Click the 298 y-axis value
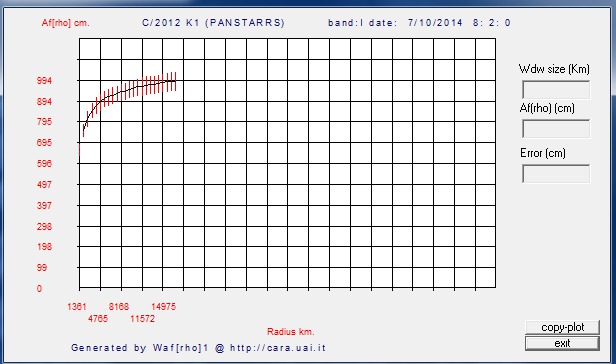This screenshot has width=616, height=364. tap(44, 227)
